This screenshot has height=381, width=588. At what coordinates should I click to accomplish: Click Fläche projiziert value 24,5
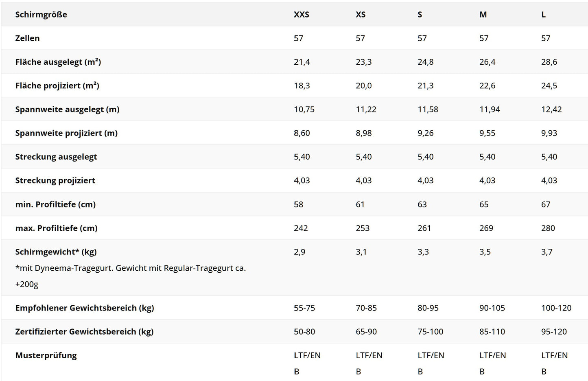[x=549, y=86]
